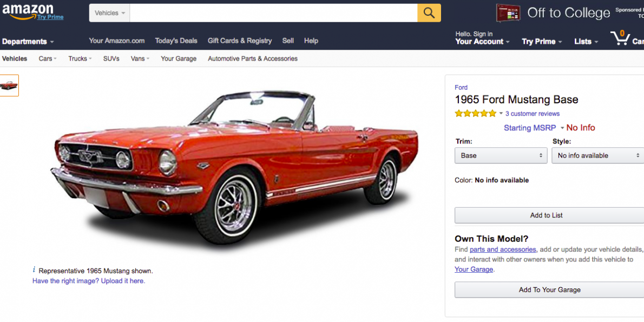Open the 3 customer reviews link
Viewport: 644px width, 322px height.
(x=533, y=114)
